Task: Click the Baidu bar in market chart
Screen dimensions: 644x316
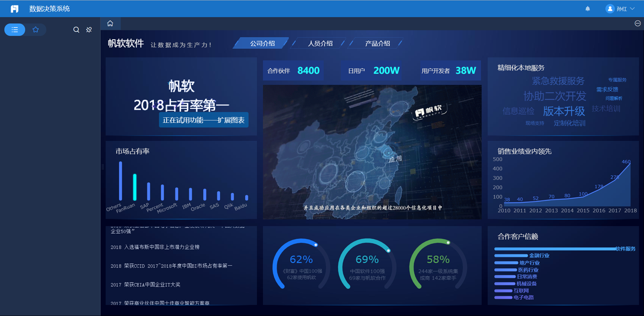Action: click(246, 198)
